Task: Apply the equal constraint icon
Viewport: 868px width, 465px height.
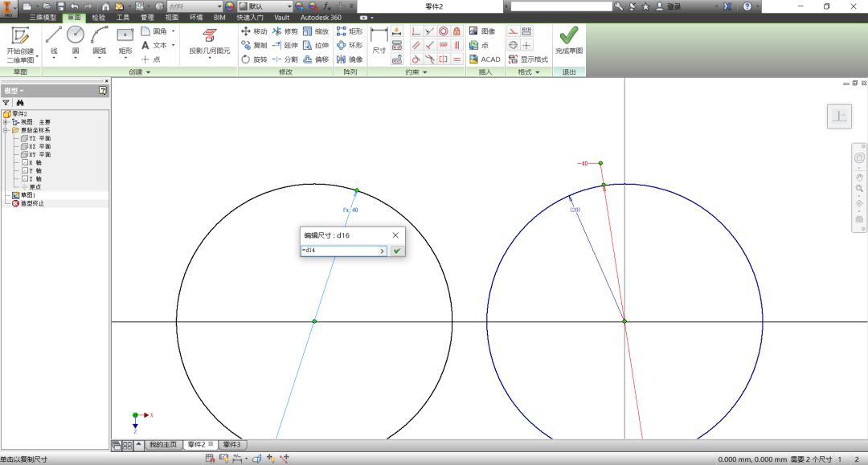Action: 457,59
